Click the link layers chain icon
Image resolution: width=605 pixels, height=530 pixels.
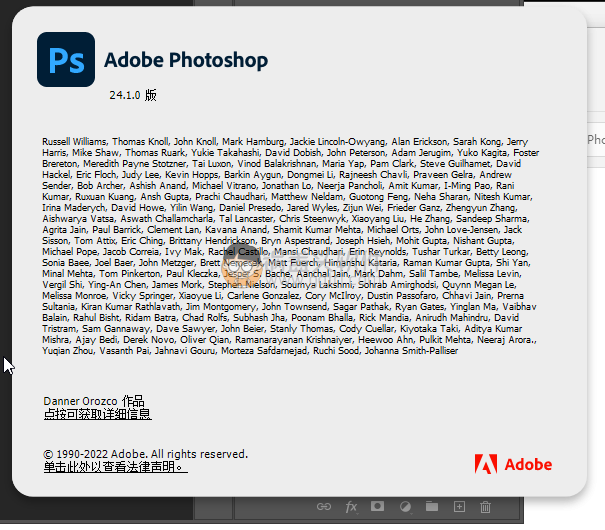(x=324, y=506)
